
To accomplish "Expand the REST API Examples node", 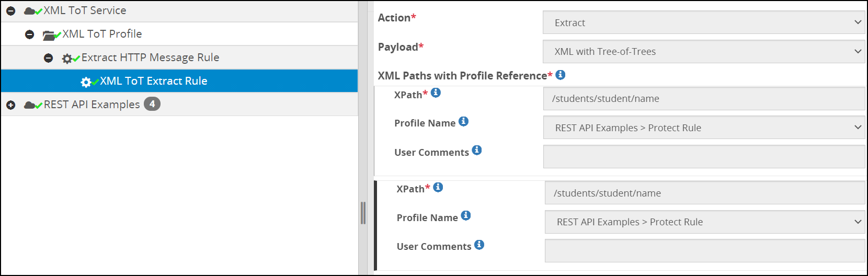I will 11,105.
